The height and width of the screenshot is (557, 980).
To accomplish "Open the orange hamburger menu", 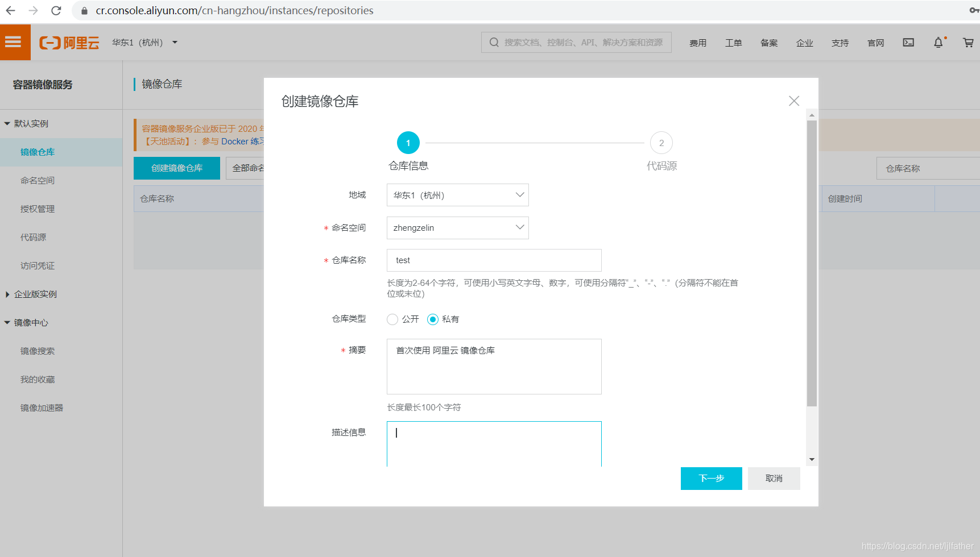I will pos(15,42).
